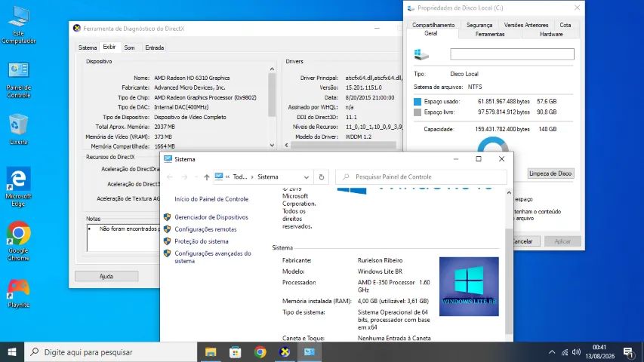The width and height of the screenshot is (644, 362).
Task: Open the volume tray icon
Action: [576, 352]
